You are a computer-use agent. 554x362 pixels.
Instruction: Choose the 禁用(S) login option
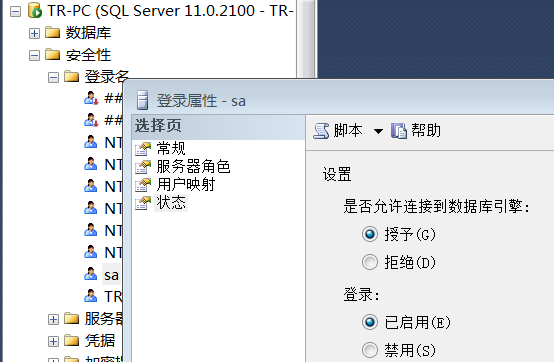coord(370,350)
